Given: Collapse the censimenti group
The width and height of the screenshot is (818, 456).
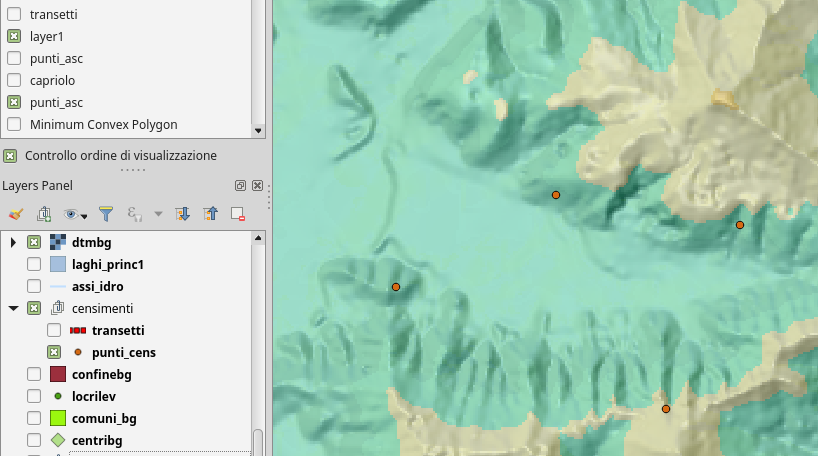Looking at the screenshot, I should (x=13, y=308).
